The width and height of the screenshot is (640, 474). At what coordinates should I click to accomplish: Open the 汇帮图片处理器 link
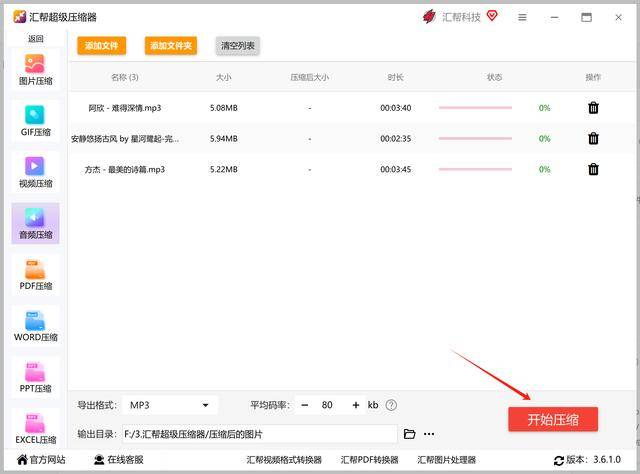[x=447, y=460]
